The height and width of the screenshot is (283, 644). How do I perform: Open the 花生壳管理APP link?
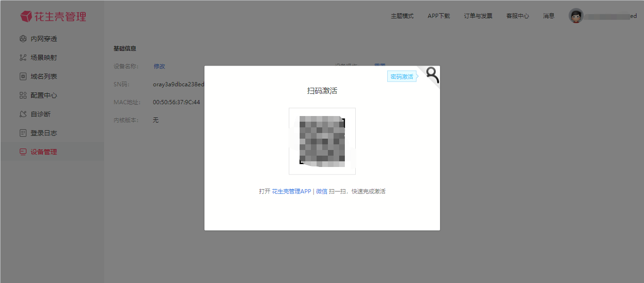pyautogui.click(x=291, y=191)
